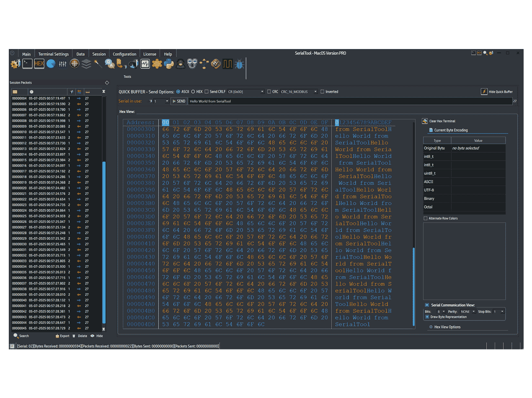This screenshot has height=398, width=532.
Task: Open the terminal console tool icon
Action: click(27, 64)
